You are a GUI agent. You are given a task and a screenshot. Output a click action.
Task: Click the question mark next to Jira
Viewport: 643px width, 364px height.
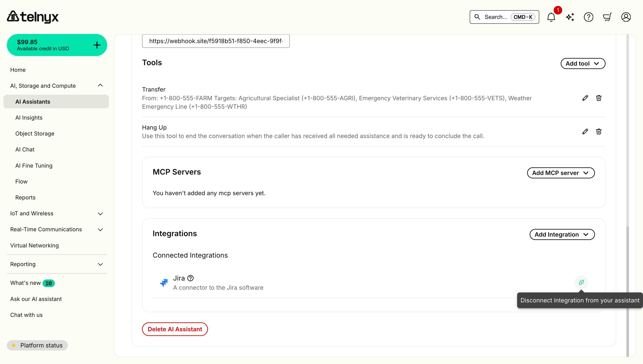191,278
